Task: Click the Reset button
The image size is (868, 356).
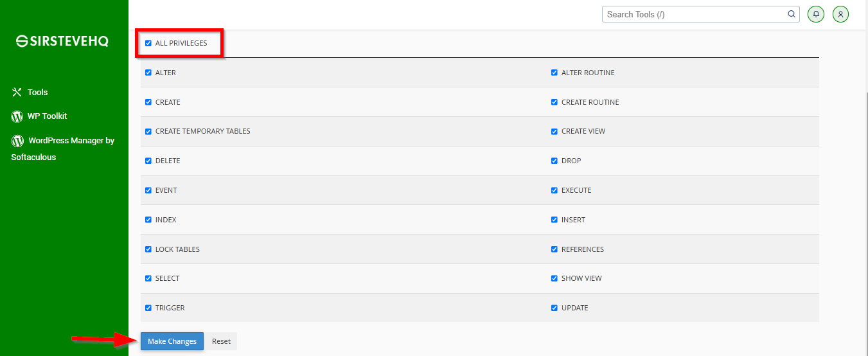Action: pyautogui.click(x=221, y=341)
